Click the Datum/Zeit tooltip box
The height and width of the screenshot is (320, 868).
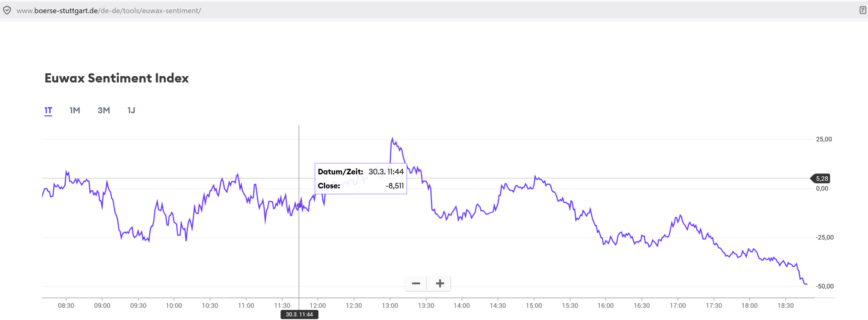pyautogui.click(x=361, y=178)
